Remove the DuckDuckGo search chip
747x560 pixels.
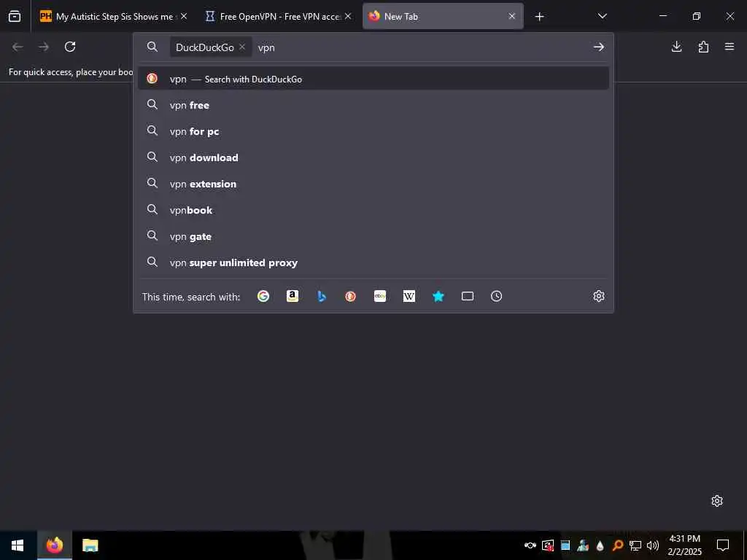[242, 47]
